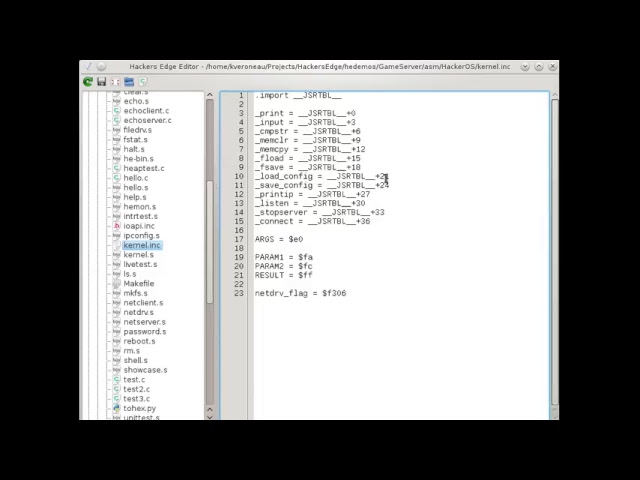Select fstat.s in the file list
Image resolution: width=640 pixels, height=480 pixels.
coord(136,139)
